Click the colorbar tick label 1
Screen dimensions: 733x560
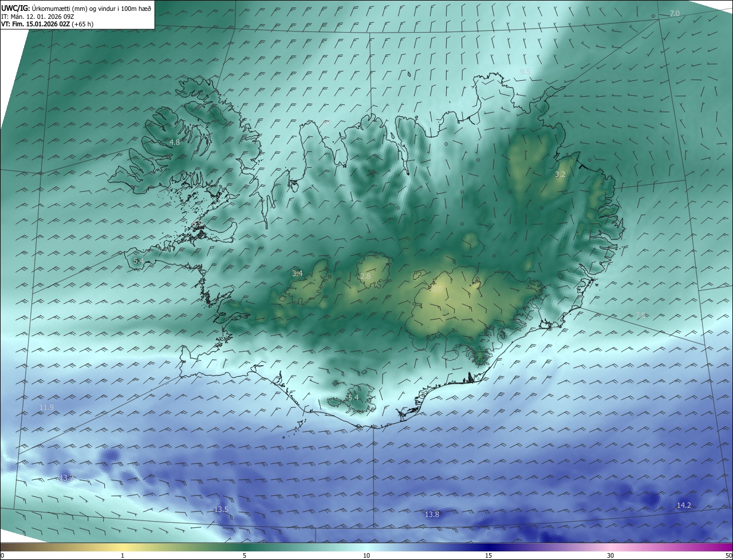click(x=123, y=555)
